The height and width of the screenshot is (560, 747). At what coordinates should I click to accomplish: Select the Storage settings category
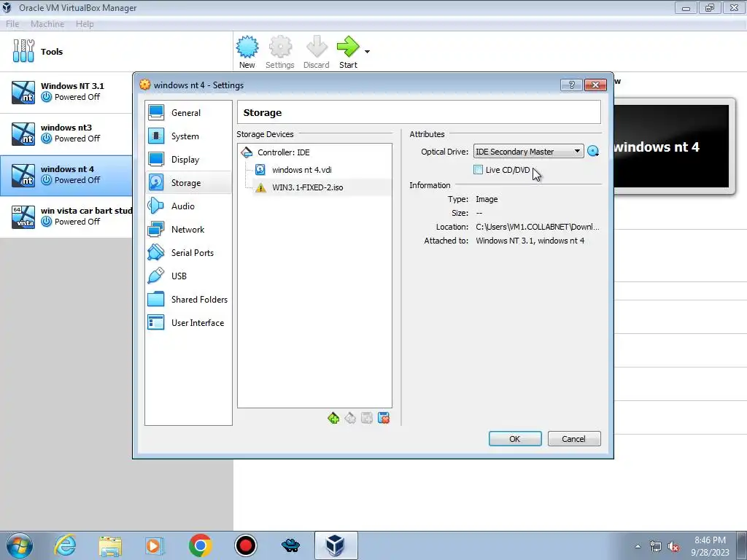[189, 183]
